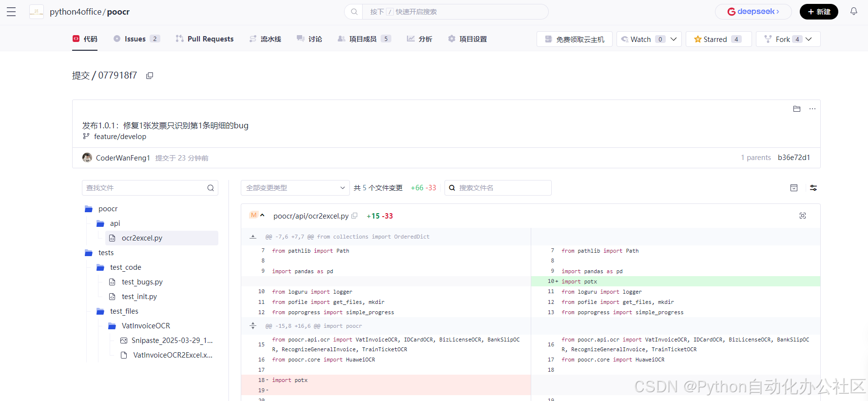Click the Starred count badge 4
This screenshot has height=401, width=868.
pos(736,39)
